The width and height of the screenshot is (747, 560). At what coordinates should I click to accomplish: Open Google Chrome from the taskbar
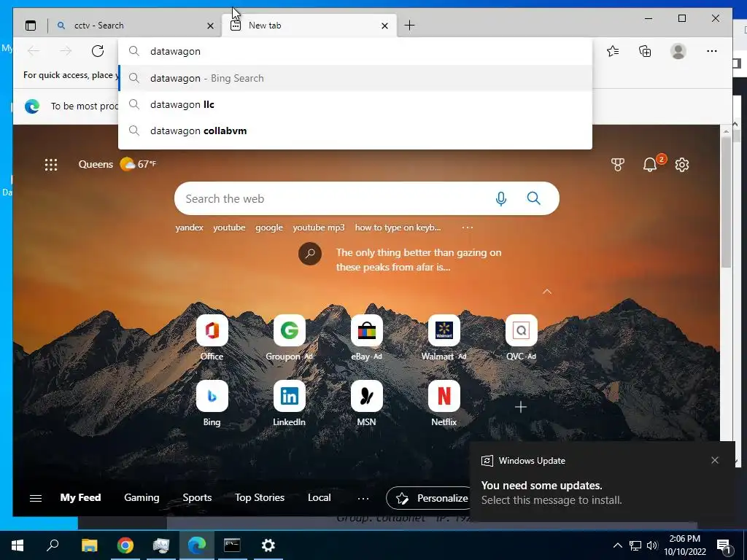(x=125, y=545)
